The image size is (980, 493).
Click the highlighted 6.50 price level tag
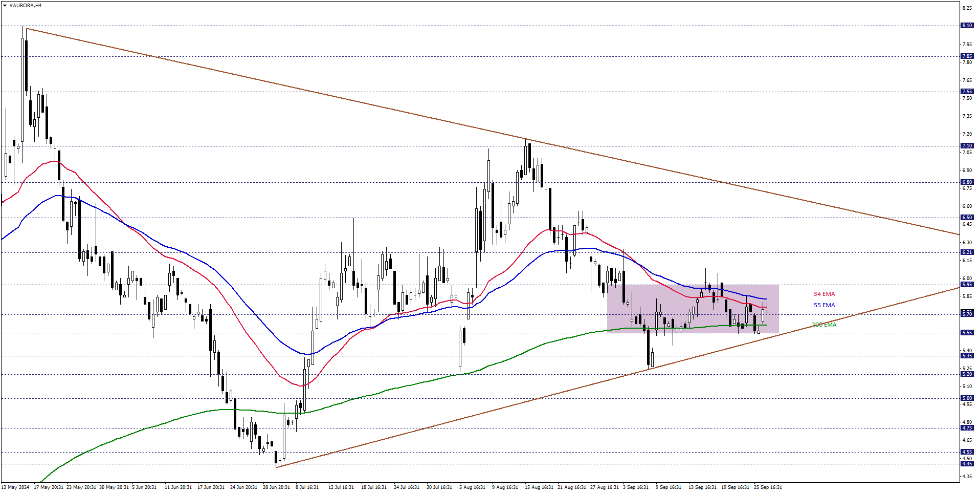(x=967, y=218)
